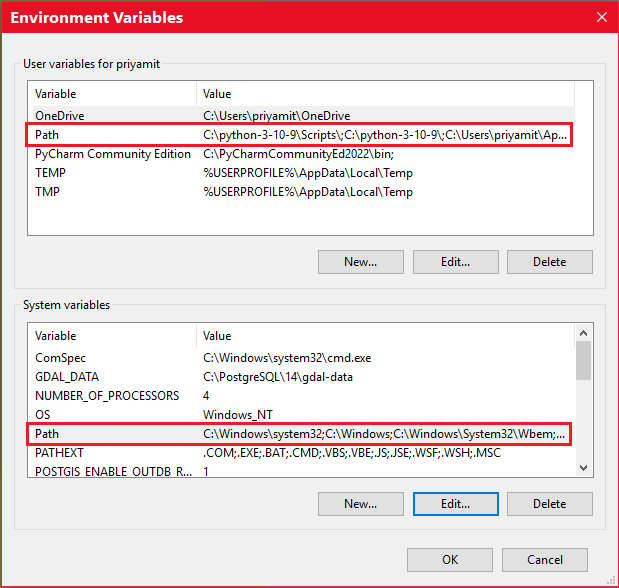Image resolution: width=619 pixels, height=588 pixels.
Task: Click Edit button under User variables
Action: click(x=456, y=262)
